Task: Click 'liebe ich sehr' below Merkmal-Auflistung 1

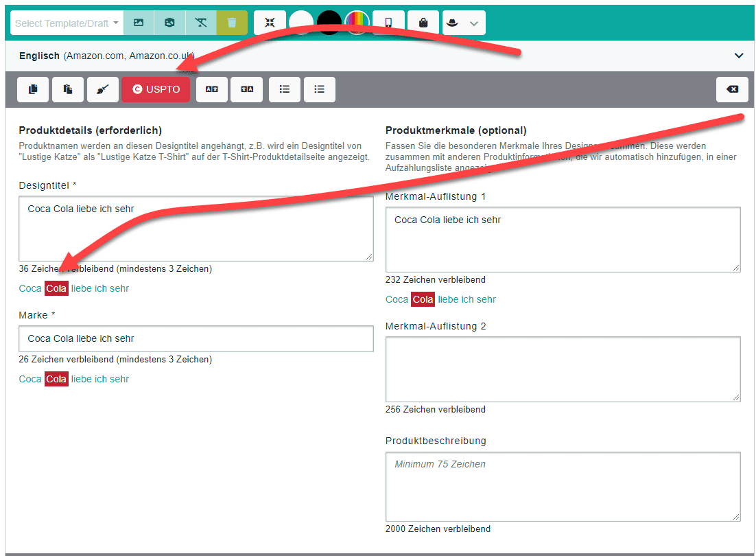Action: tap(466, 299)
